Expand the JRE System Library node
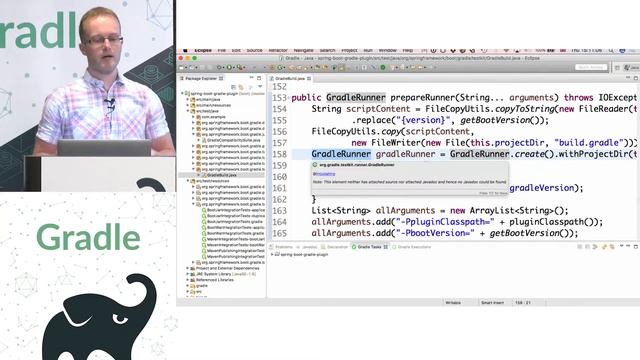 coord(188,274)
